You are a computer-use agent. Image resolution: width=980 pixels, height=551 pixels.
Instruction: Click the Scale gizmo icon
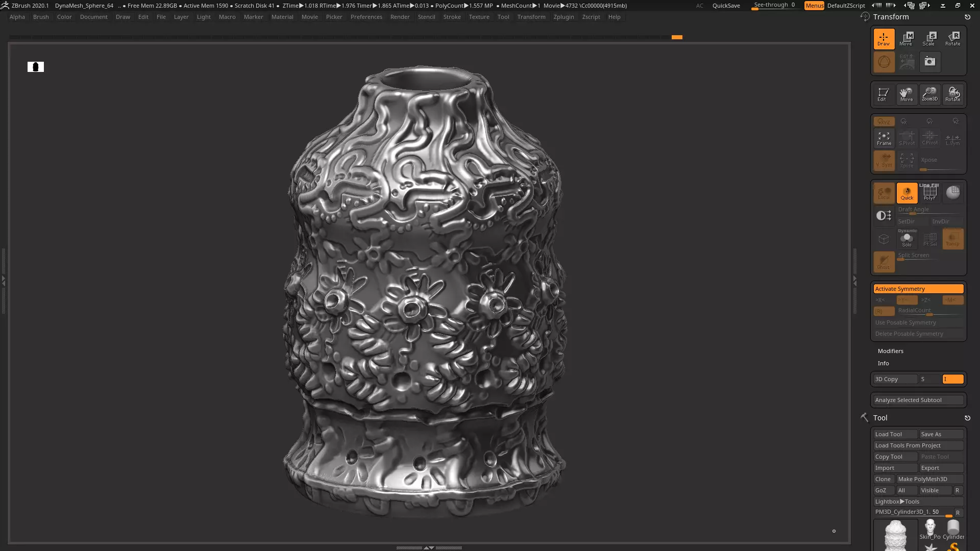[929, 38]
